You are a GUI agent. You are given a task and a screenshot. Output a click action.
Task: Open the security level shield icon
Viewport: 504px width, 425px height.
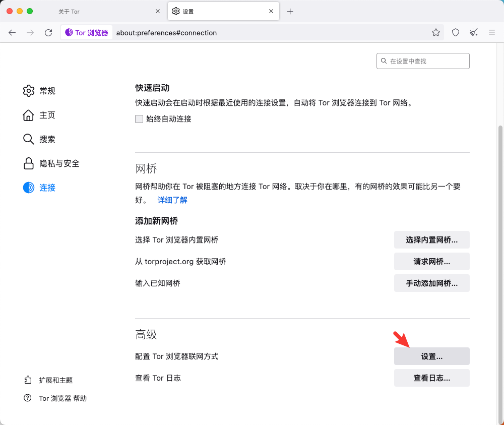[456, 32]
